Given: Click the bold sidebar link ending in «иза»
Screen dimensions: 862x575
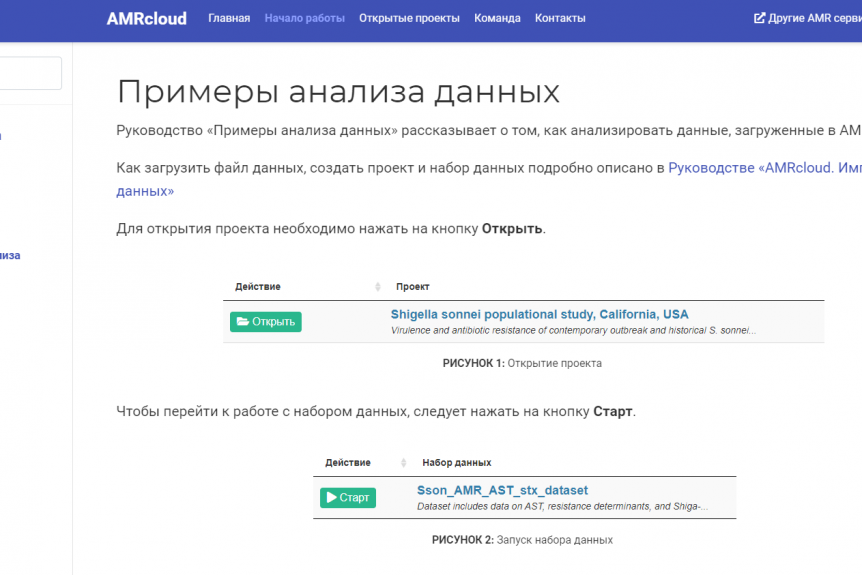Looking at the screenshot, I should point(10,255).
